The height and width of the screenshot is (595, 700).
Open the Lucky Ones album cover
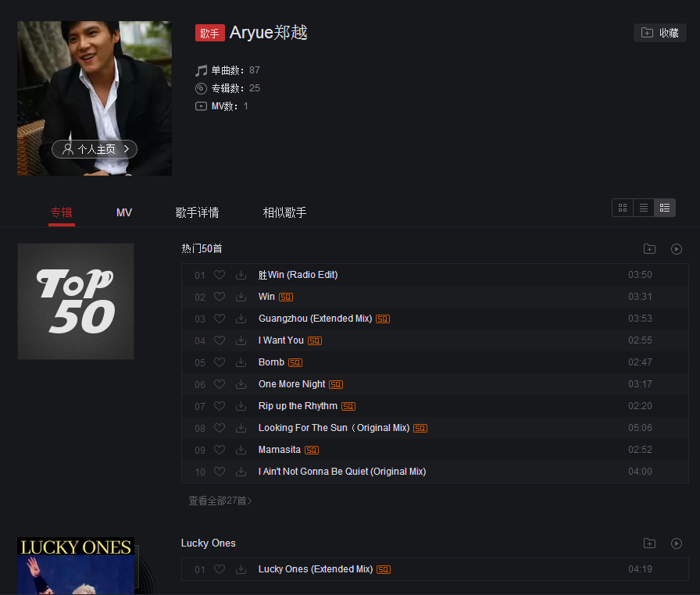pyautogui.click(x=76, y=566)
